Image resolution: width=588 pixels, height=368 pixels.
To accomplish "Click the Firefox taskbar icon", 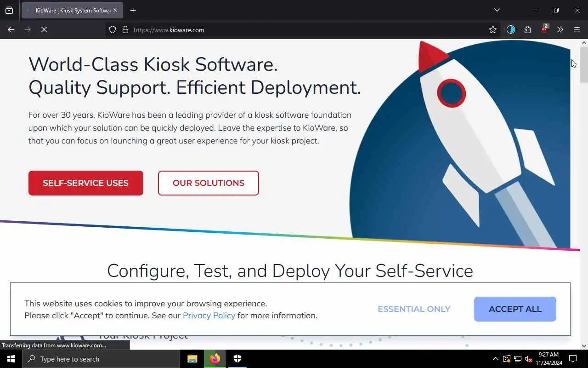I will [x=215, y=359].
